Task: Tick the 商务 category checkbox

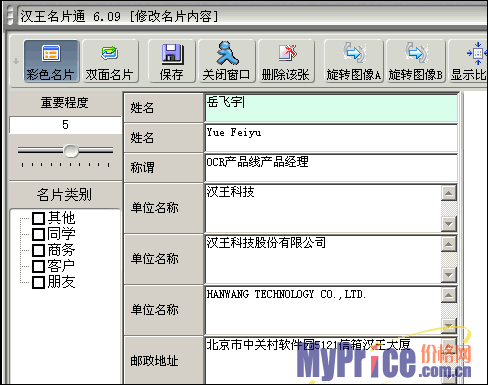Action: 38,250
